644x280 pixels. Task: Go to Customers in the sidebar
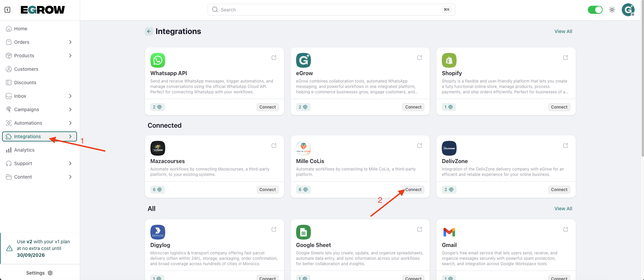point(26,69)
